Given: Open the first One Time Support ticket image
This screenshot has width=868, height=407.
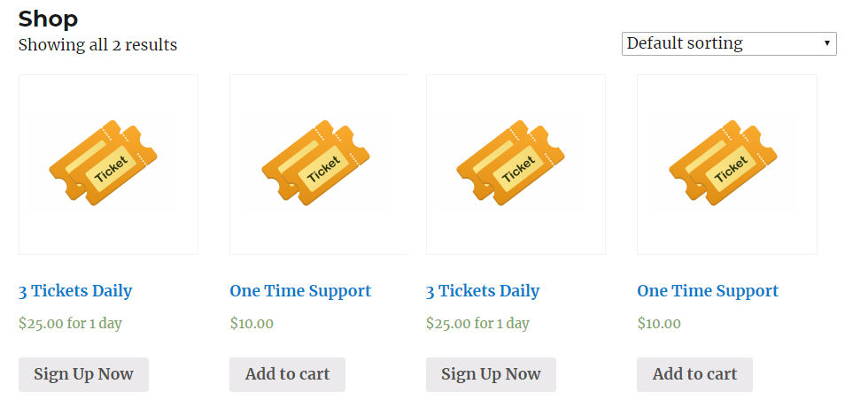Looking at the screenshot, I should (318, 165).
